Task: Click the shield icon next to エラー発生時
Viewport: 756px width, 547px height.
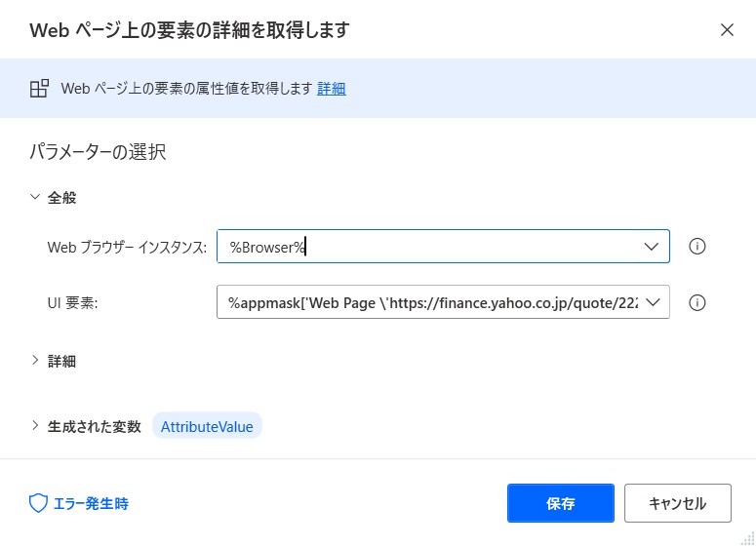Action: (x=38, y=503)
